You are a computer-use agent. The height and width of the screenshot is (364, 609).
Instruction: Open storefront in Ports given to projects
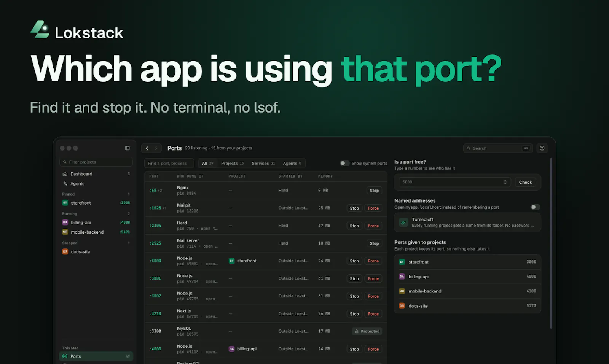[x=467, y=262]
